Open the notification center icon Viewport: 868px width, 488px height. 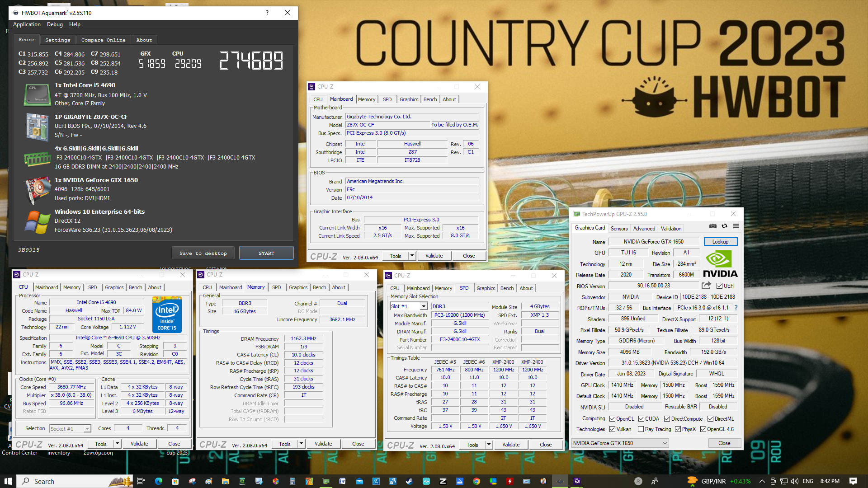(853, 481)
